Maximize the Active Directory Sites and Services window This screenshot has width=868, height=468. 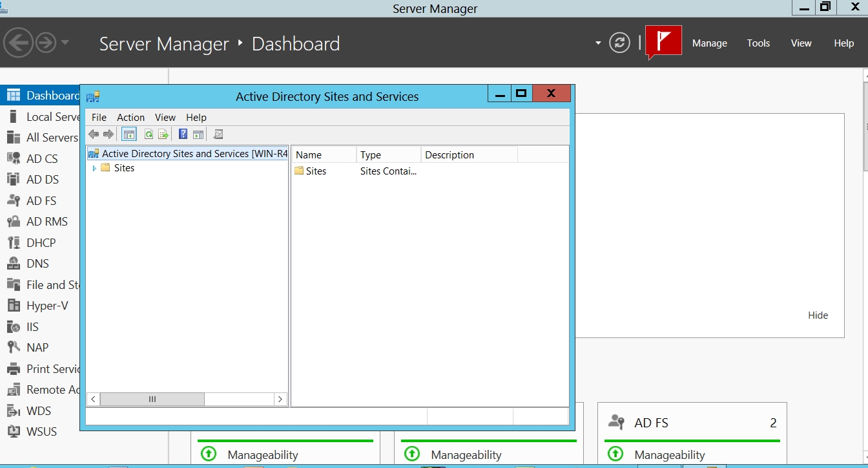click(521, 94)
